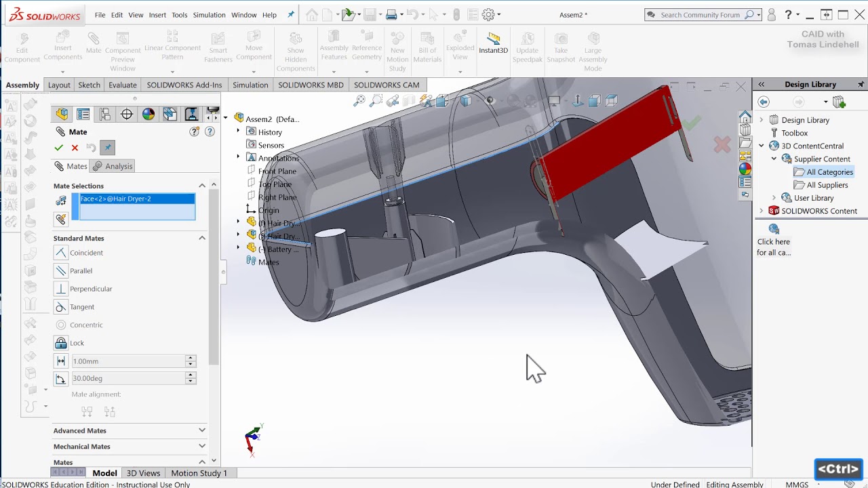Select the Tangent mate icon
This screenshot has width=868, height=488.
[x=61, y=307]
